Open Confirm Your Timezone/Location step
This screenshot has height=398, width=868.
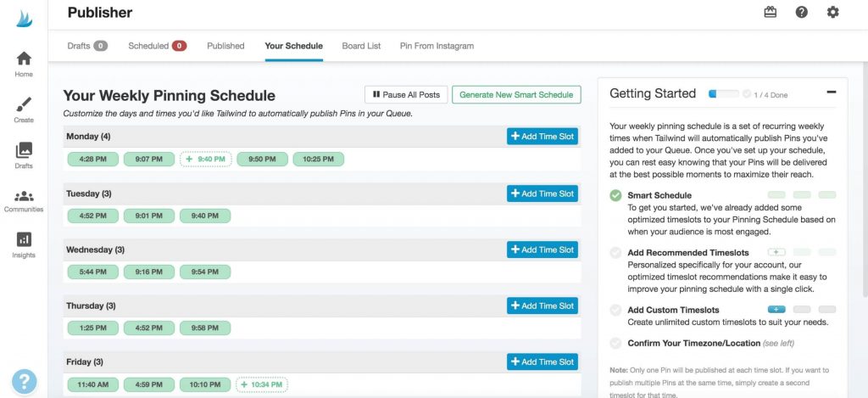693,343
